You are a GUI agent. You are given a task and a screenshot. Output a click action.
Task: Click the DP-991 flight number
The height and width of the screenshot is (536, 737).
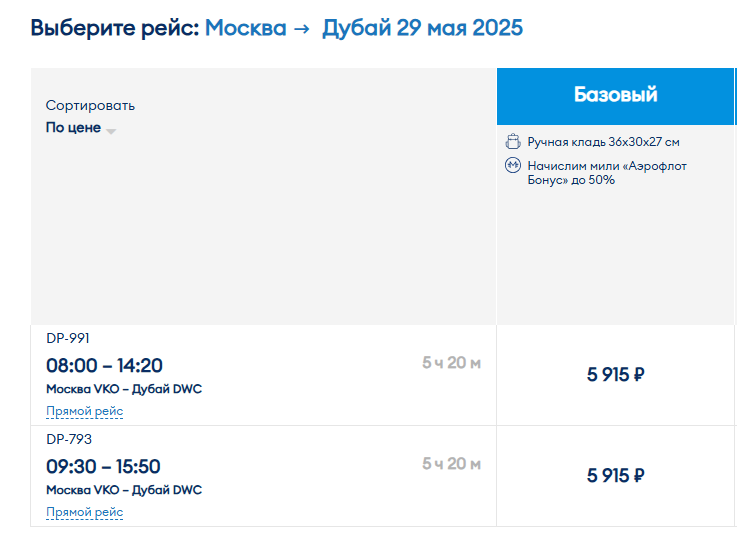click(x=68, y=339)
